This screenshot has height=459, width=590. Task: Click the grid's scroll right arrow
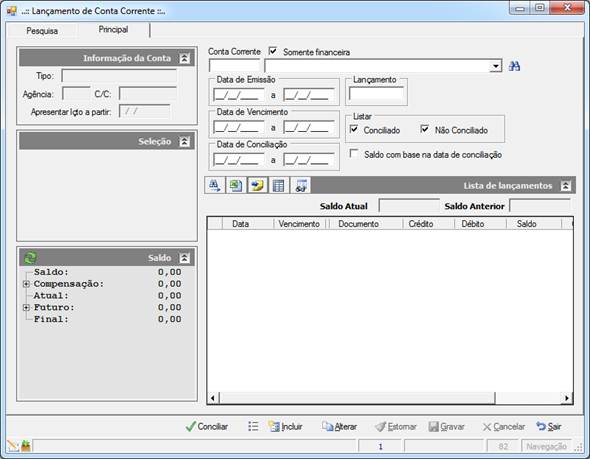(x=567, y=398)
